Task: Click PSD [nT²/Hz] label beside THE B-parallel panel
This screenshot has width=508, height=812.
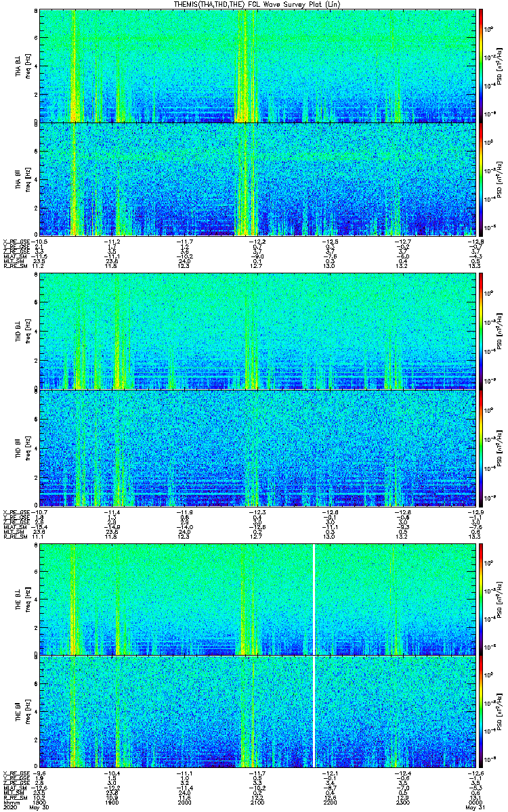Action: [x=499, y=710]
